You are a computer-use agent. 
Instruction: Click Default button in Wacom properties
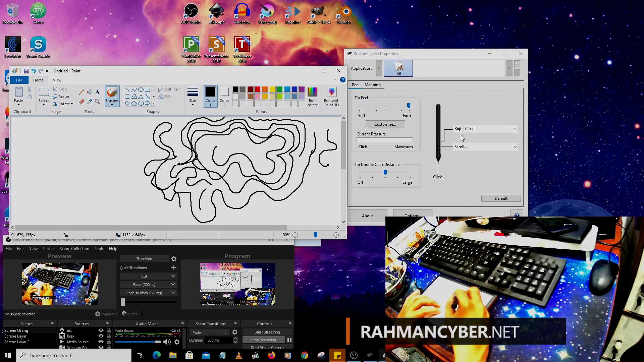tap(501, 198)
